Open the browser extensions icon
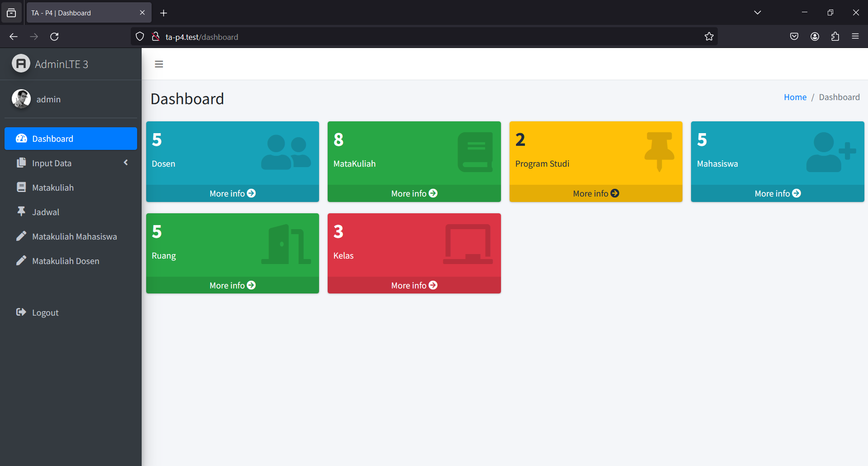This screenshot has width=868, height=466. pyautogui.click(x=835, y=37)
